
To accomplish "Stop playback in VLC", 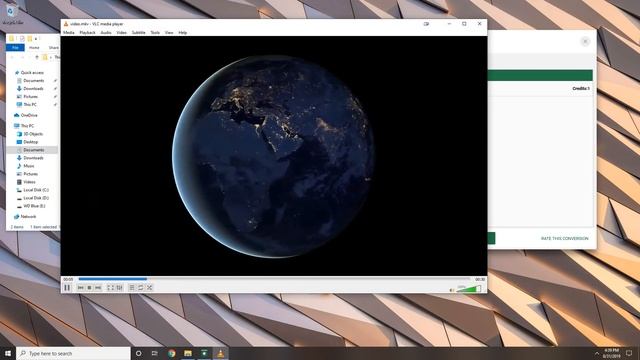I will [x=89, y=288].
